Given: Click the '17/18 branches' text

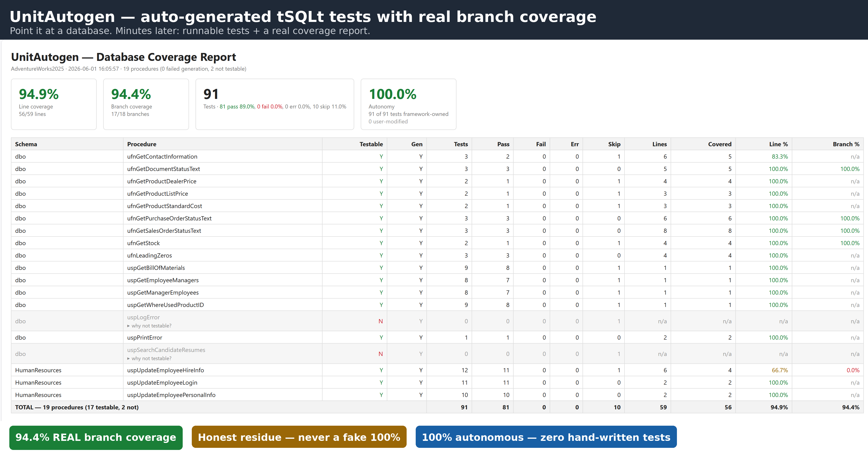Looking at the screenshot, I should (x=130, y=114).
